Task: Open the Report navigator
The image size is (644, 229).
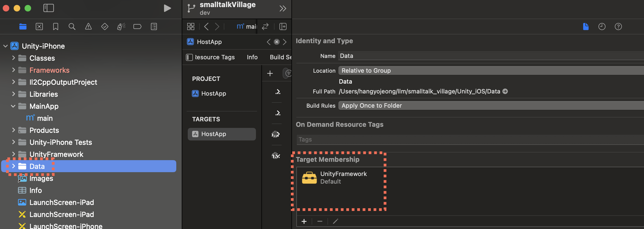Action: tap(154, 27)
